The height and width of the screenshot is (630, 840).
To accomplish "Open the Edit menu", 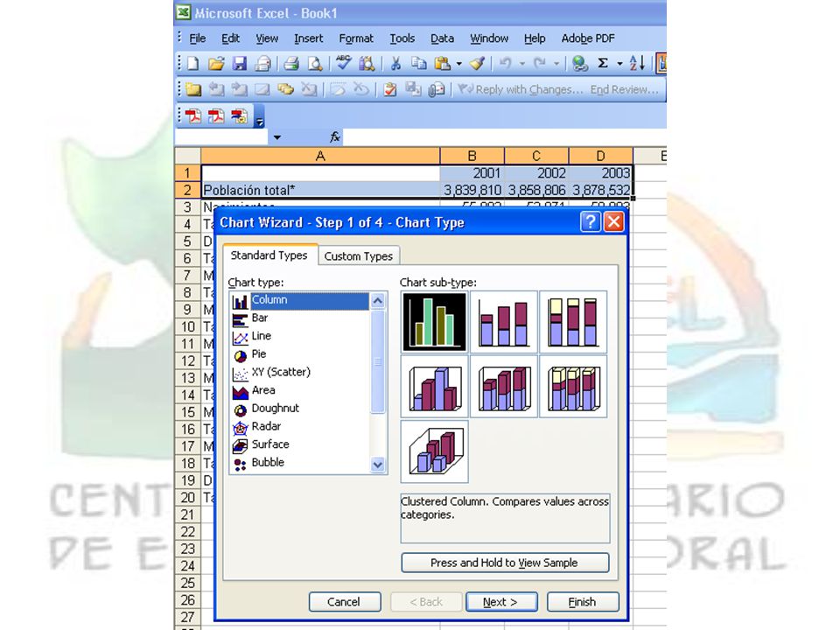I will [230, 38].
